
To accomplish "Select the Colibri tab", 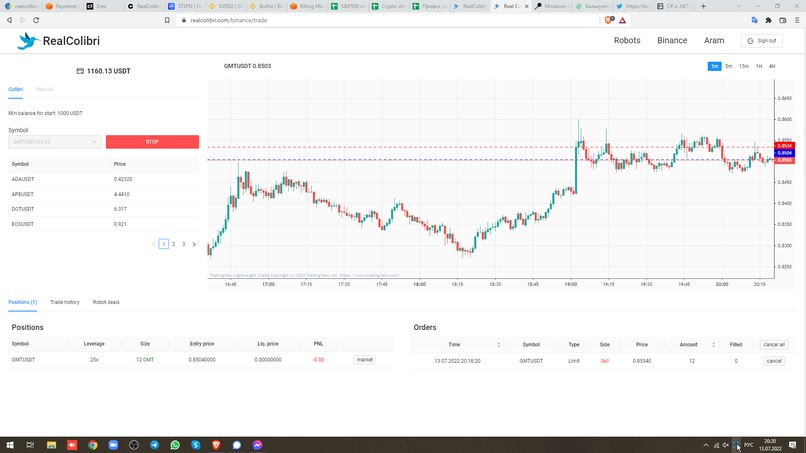I will click(x=15, y=89).
